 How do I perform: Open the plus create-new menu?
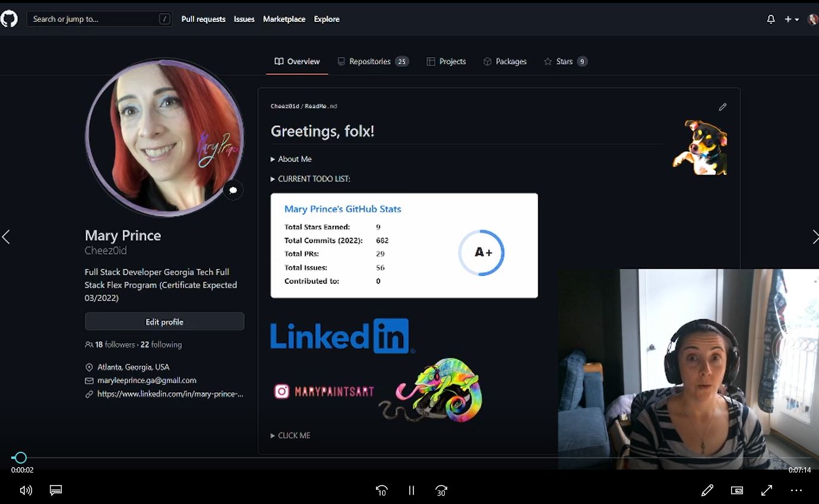pos(791,19)
